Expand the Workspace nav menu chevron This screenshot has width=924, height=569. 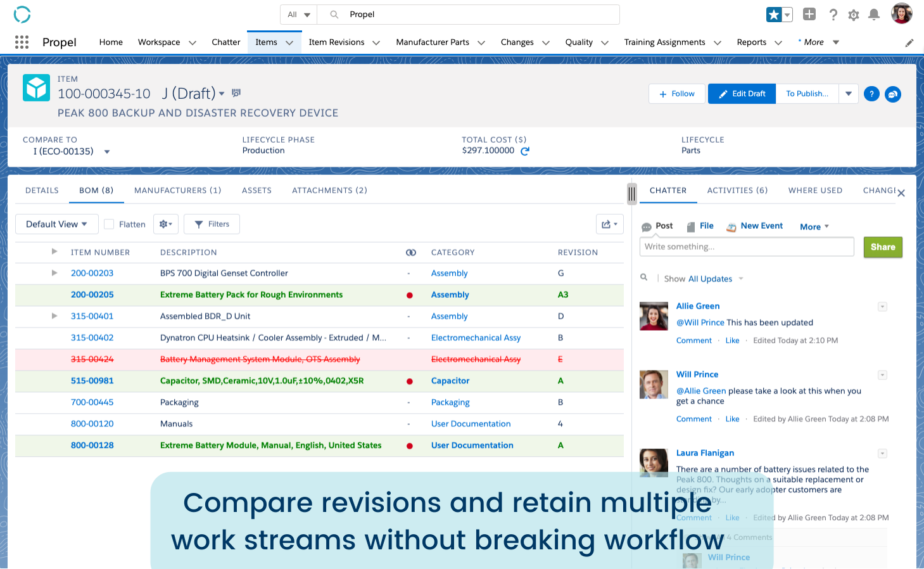[x=193, y=43]
